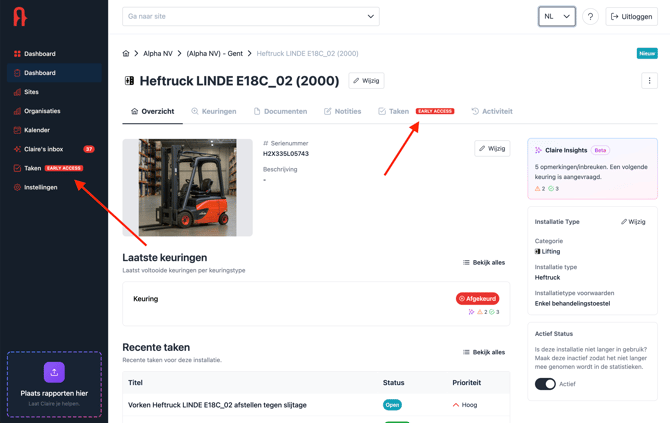Click the Claire Insights sparkle icon
This screenshot has height=423, width=670.
[x=538, y=150]
